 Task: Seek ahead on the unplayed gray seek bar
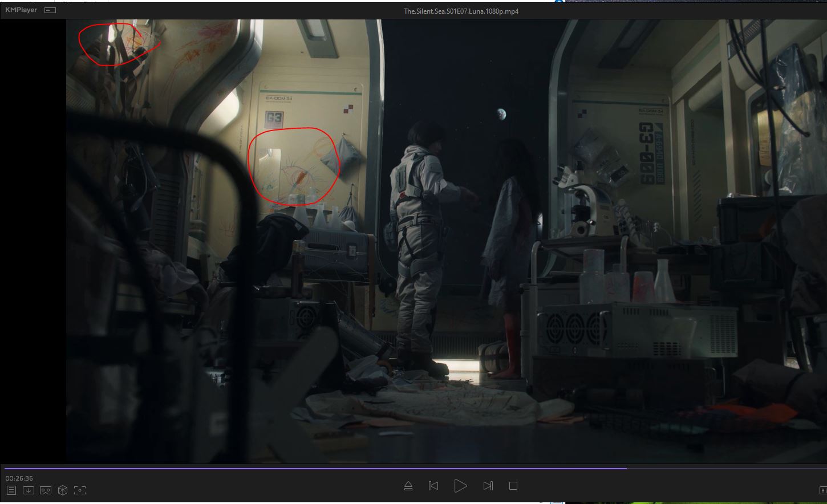pyautogui.click(x=724, y=469)
